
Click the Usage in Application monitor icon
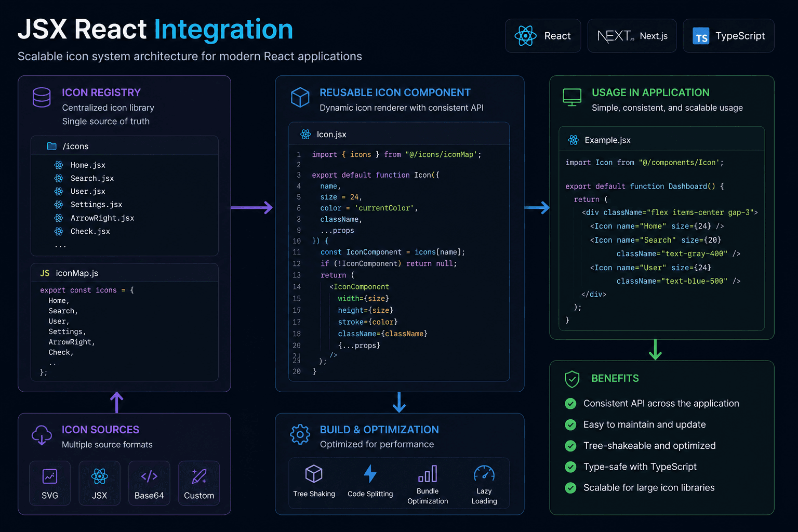click(572, 97)
